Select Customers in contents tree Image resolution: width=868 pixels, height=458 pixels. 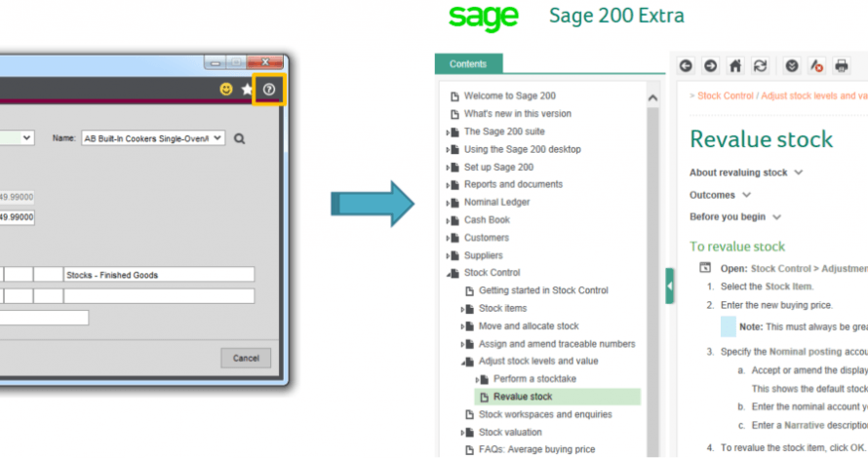[487, 238]
